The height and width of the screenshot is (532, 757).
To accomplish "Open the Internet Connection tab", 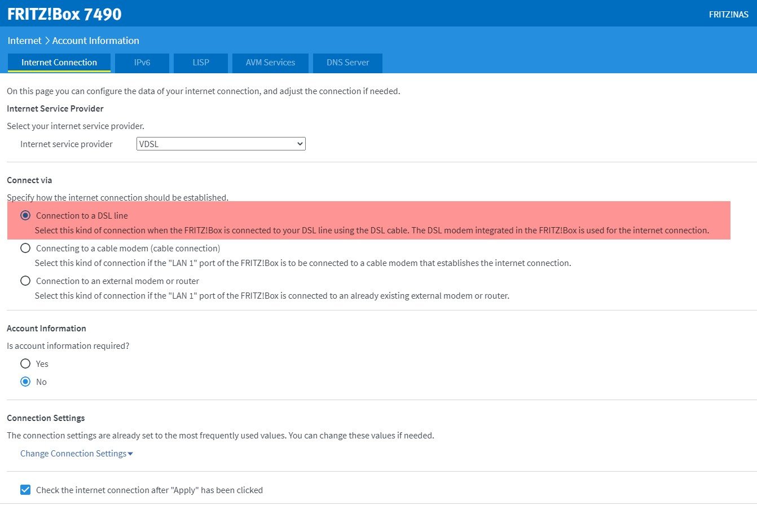I will 59,63.
